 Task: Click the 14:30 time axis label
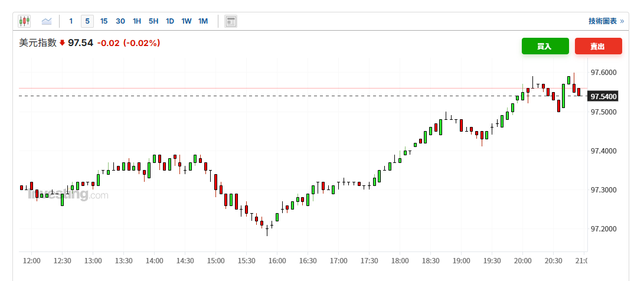[185, 261]
